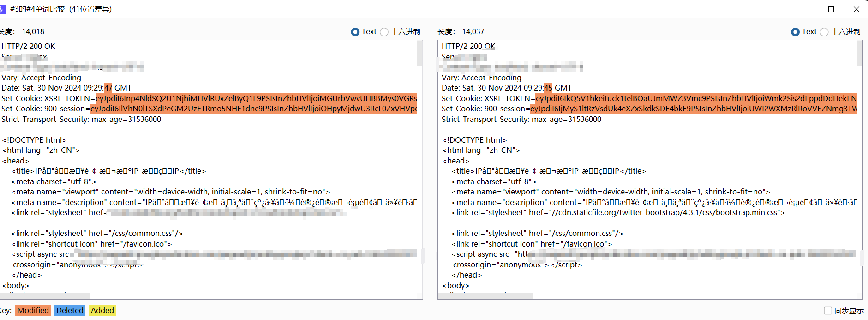Viewport: 868px width, 320px height.
Task: Click the left panel horizontal scrollbar
Action: 45,296
